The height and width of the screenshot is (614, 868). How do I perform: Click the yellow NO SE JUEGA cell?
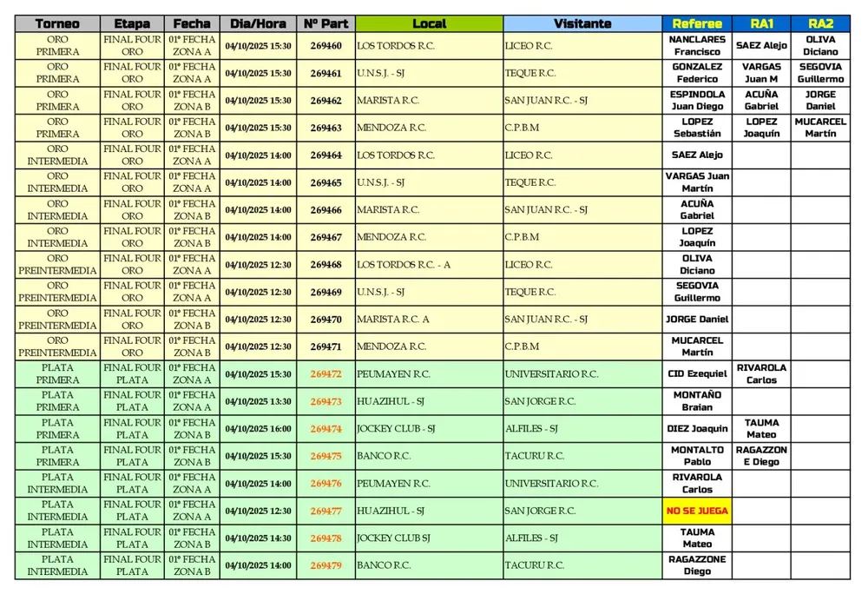pos(697,512)
